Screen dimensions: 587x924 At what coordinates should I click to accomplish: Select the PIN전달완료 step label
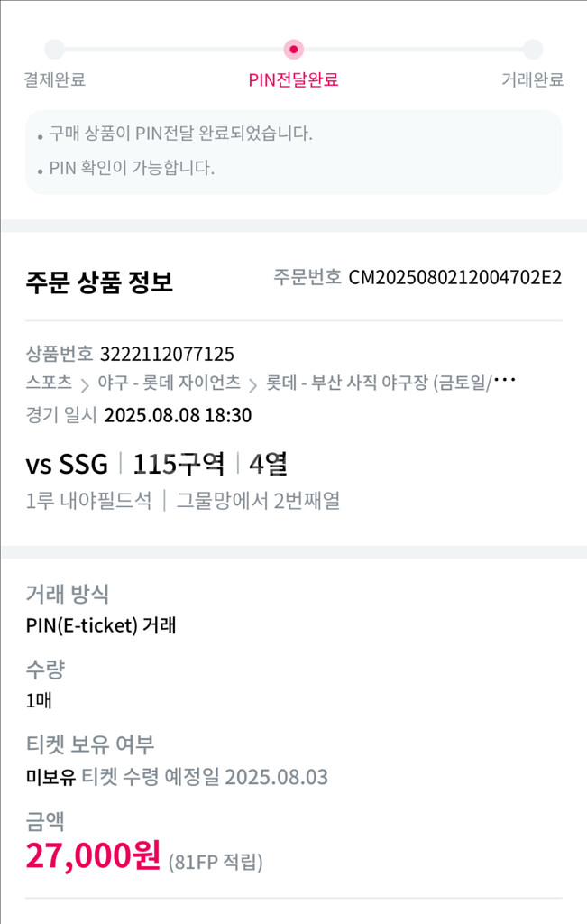[293, 79]
